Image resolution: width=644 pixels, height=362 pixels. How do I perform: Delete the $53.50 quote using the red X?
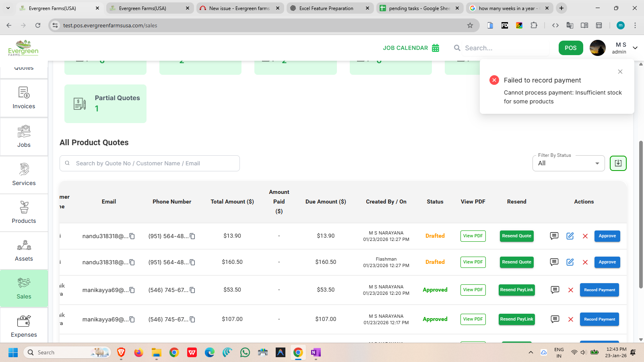coord(570,290)
